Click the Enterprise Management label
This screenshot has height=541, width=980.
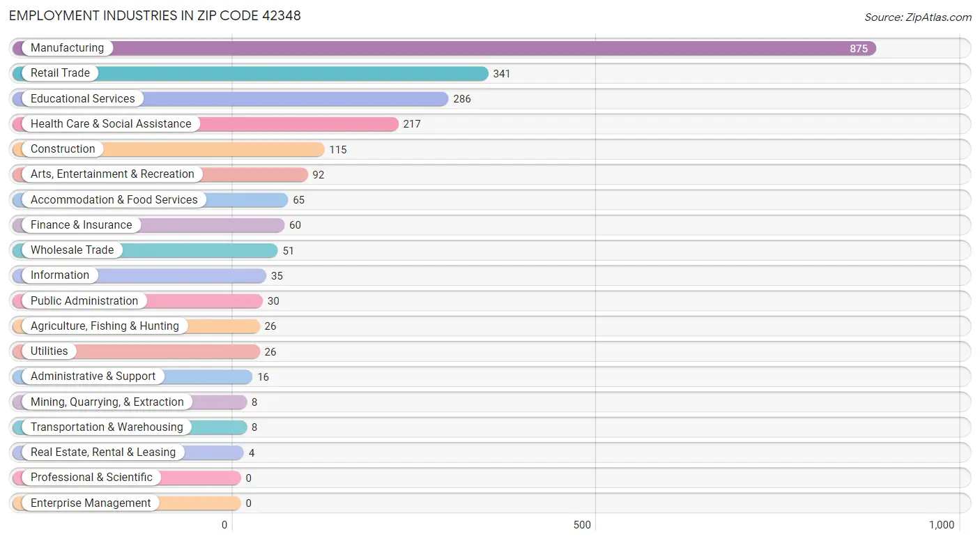tap(91, 503)
